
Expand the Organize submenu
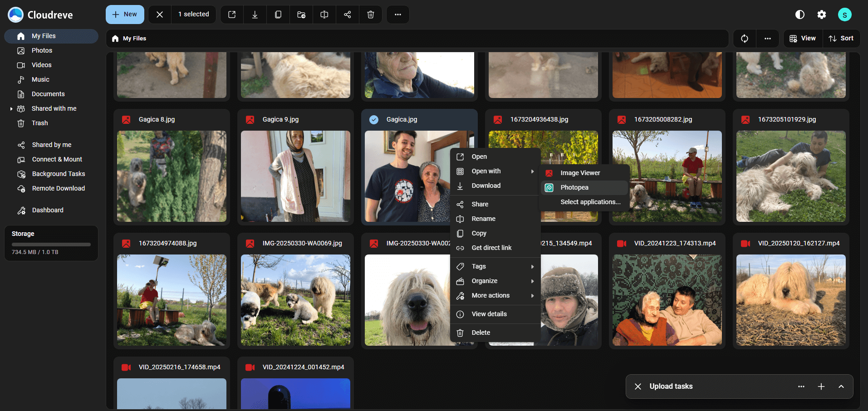[x=495, y=281]
